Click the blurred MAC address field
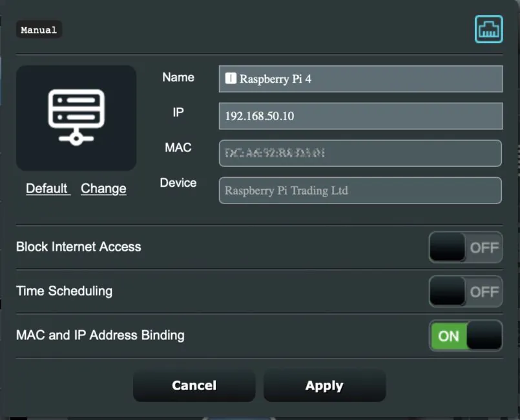The width and height of the screenshot is (520, 420). tap(360, 153)
